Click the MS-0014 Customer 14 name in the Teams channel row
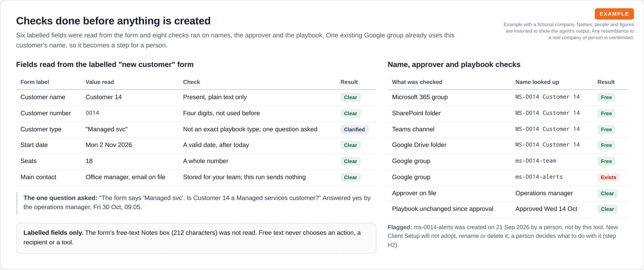Viewport: 644px width, 270px height. (x=547, y=129)
